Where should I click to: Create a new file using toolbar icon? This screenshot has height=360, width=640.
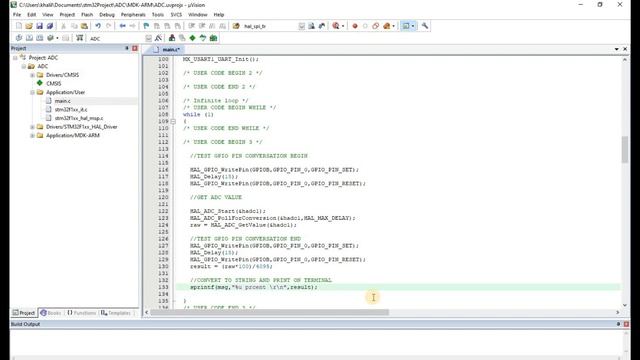(19, 26)
